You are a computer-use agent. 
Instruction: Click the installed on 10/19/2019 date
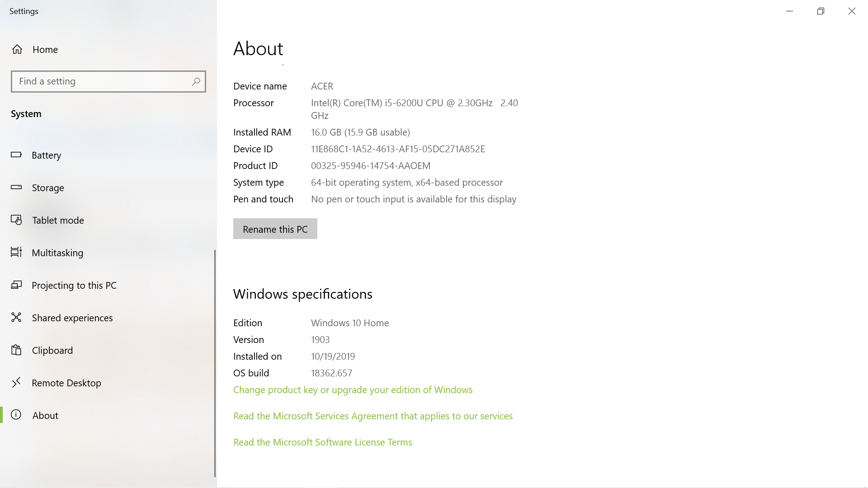tap(333, 357)
